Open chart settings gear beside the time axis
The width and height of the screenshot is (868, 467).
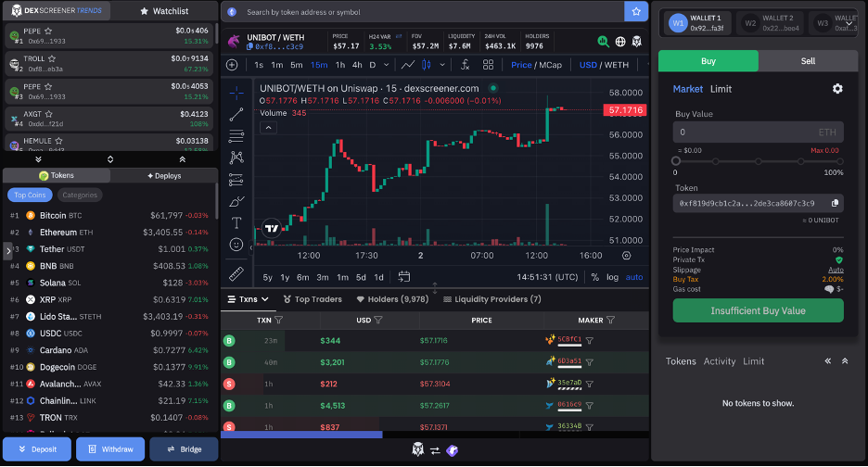pos(627,256)
